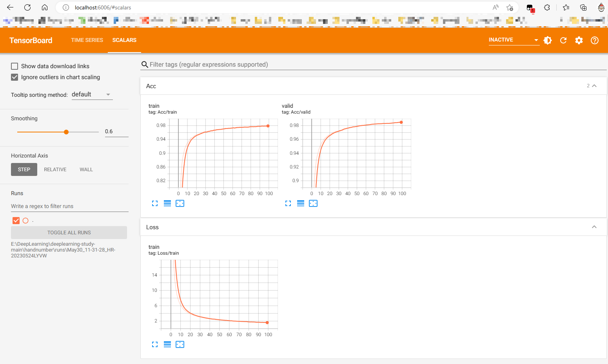Click the Acc/valid line chart
Viewport: 608px width, 364px height.
click(357, 153)
